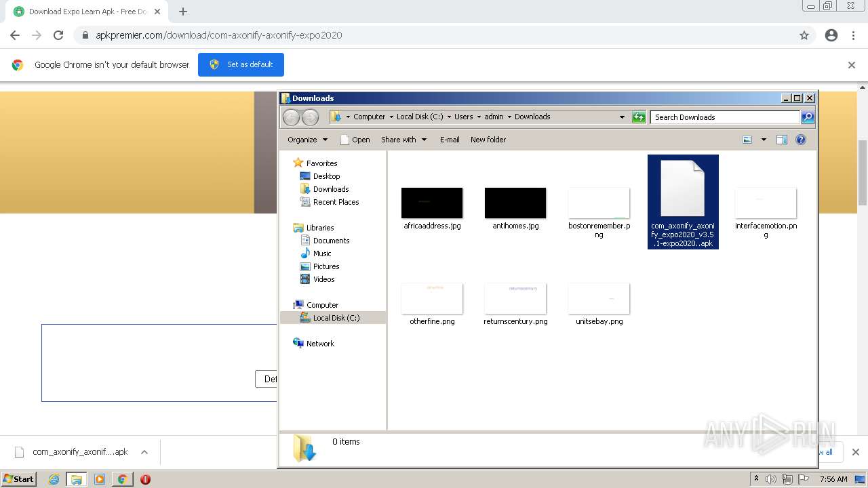Bookmark this page with star icon

click(804, 35)
